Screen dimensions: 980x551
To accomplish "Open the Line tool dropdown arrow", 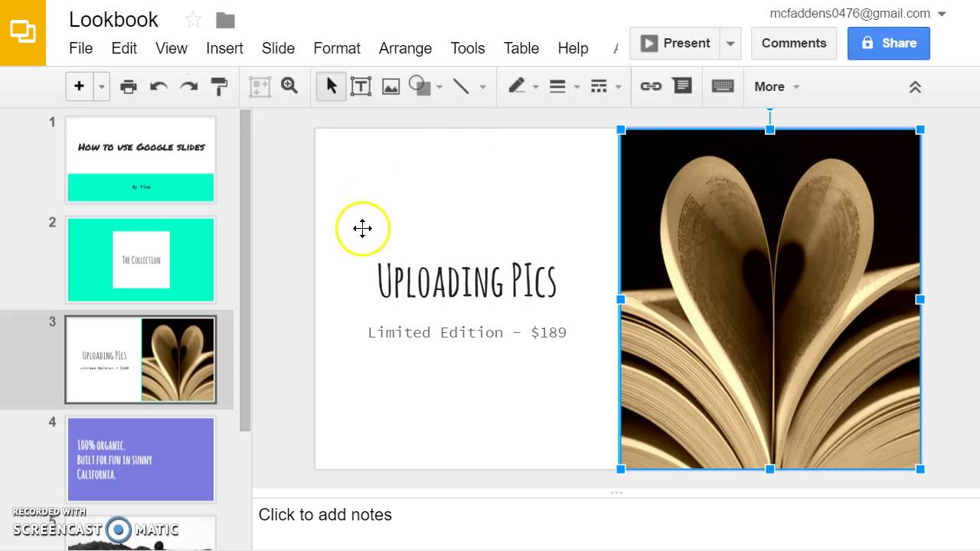I will (x=482, y=87).
